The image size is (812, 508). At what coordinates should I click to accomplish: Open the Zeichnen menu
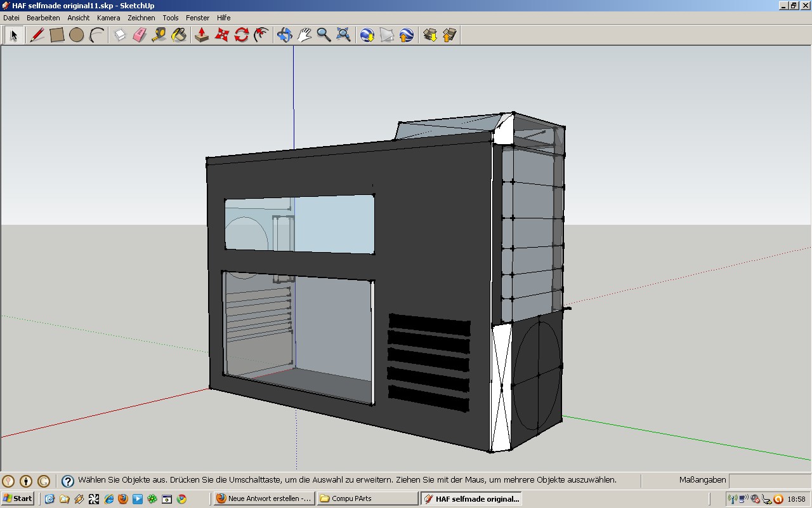coord(141,18)
